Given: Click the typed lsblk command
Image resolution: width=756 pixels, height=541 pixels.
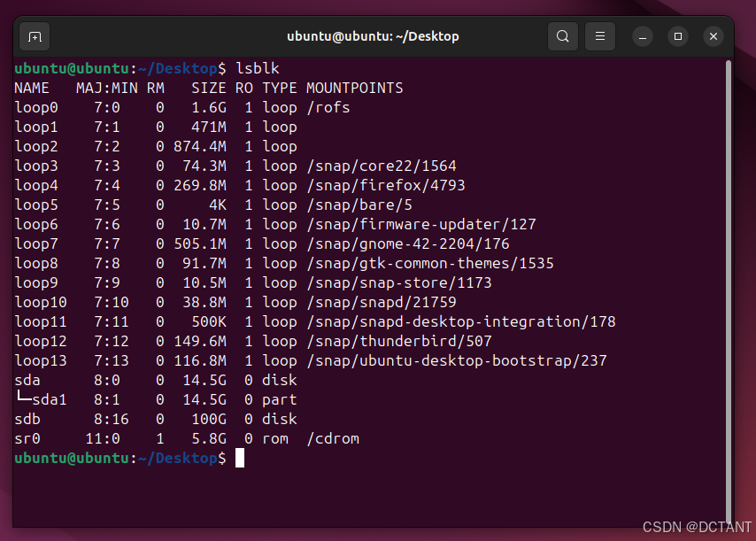Looking at the screenshot, I should click(x=257, y=68).
